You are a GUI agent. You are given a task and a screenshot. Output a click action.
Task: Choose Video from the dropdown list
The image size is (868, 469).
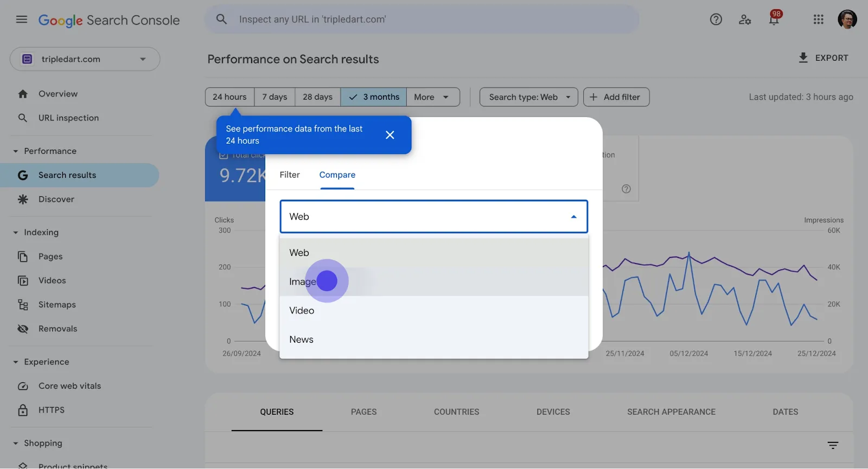[x=434, y=311]
